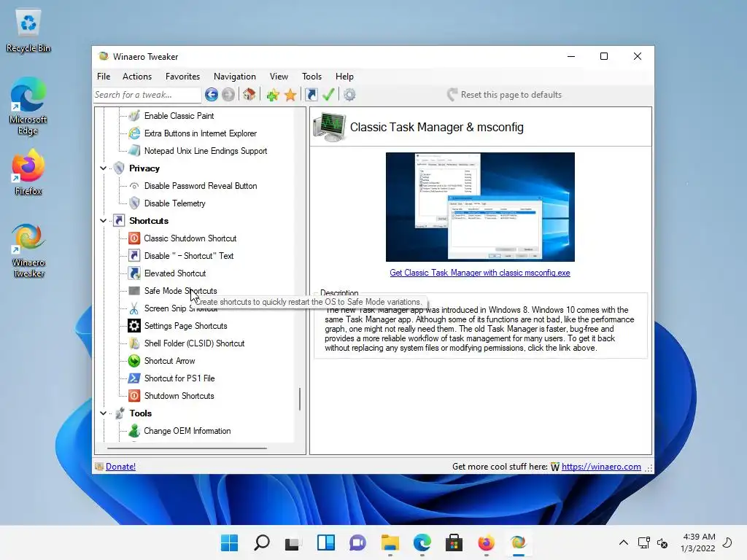
Task: Open Widgets from taskbar
Action: 326,542
